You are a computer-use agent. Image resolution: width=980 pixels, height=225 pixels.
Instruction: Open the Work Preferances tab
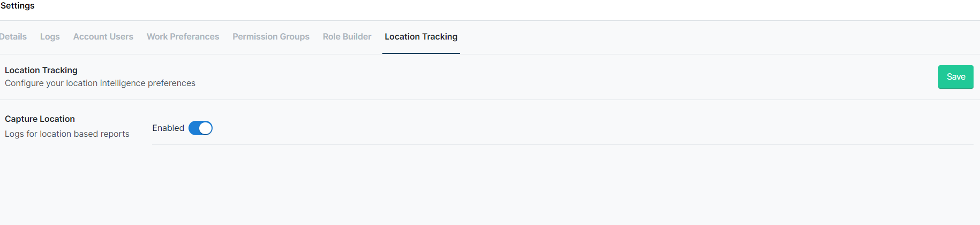[x=183, y=37]
